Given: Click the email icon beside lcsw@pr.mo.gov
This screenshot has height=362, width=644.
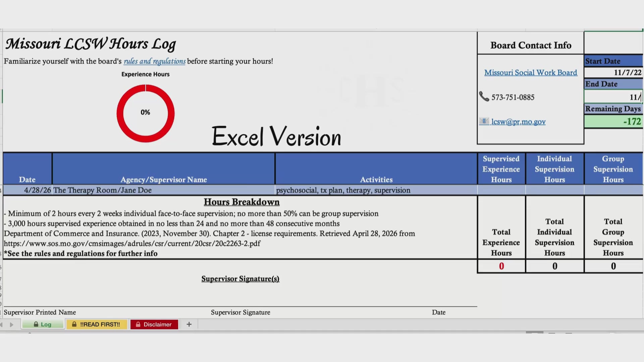Looking at the screenshot, I should click(484, 121).
